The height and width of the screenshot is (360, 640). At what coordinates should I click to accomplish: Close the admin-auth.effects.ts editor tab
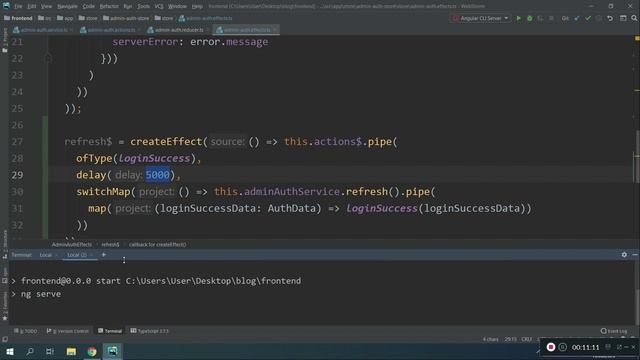(275, 30)
